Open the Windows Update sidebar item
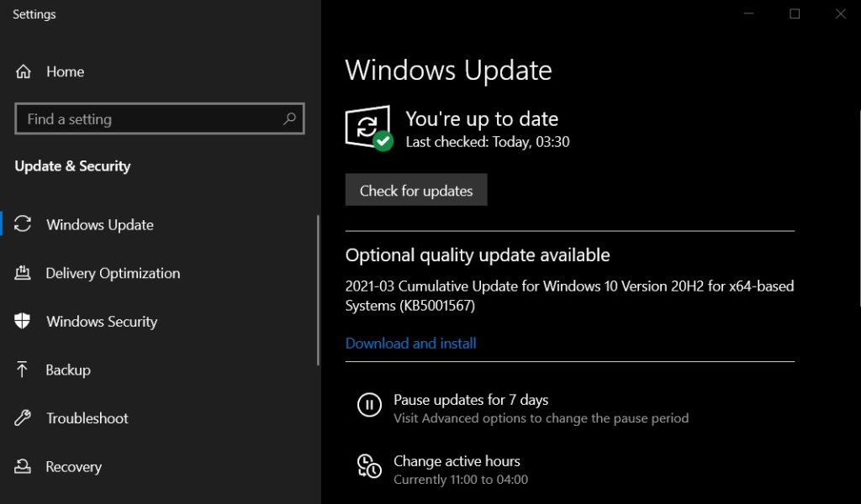 point(100,225)
